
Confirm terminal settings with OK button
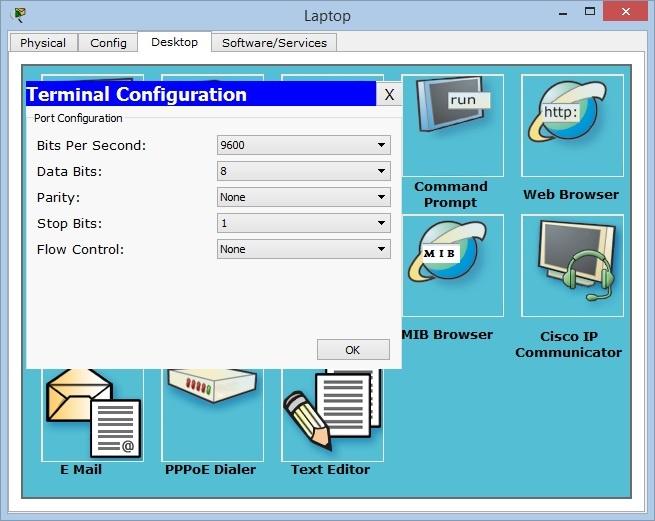point(353,350)
